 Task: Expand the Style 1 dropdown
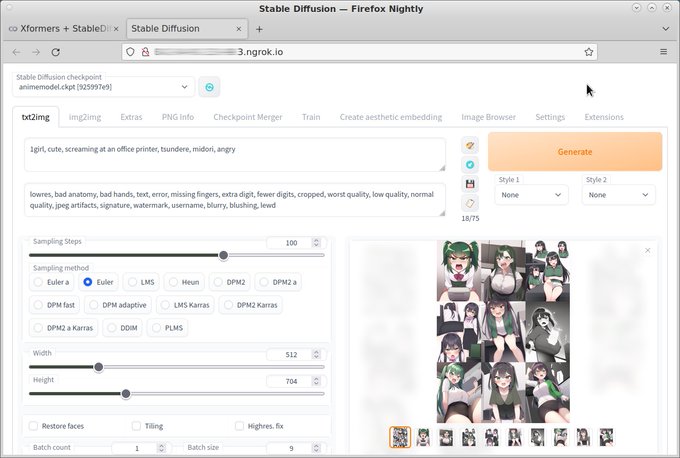tap(531, 195)
